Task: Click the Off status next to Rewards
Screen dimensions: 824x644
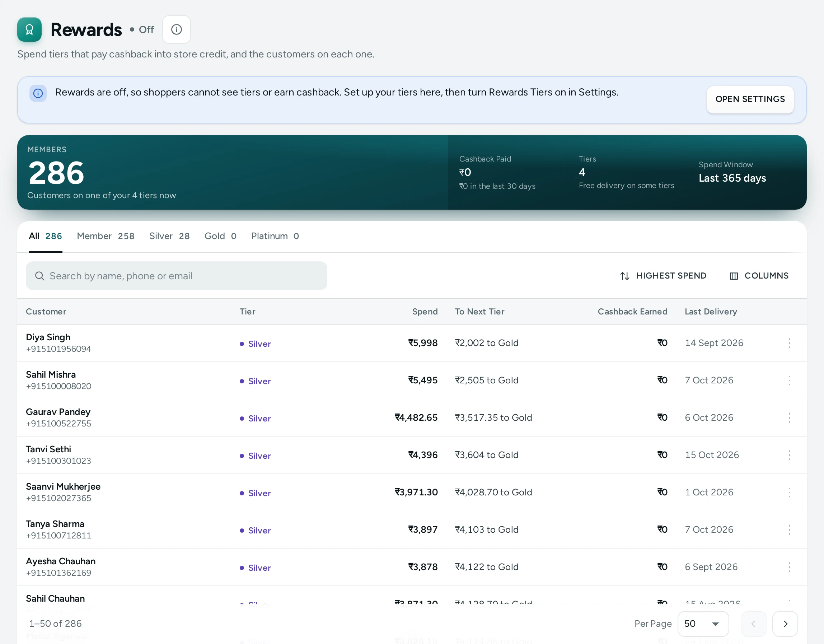Action: [x=142, y=29]
